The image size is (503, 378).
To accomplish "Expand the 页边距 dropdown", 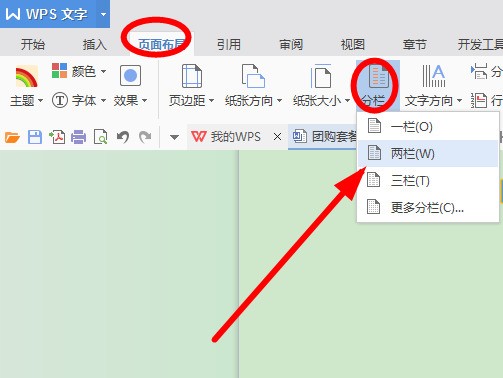I will (x=211, y=100).
